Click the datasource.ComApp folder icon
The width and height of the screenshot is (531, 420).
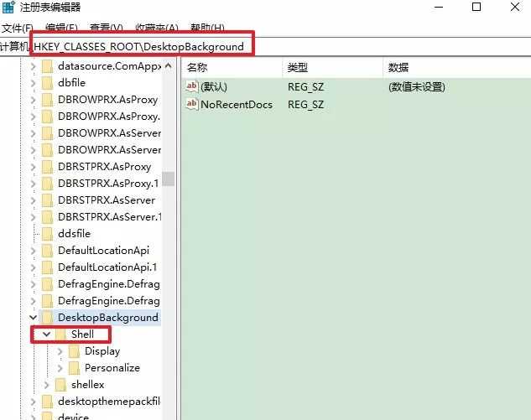click(47, 66)
